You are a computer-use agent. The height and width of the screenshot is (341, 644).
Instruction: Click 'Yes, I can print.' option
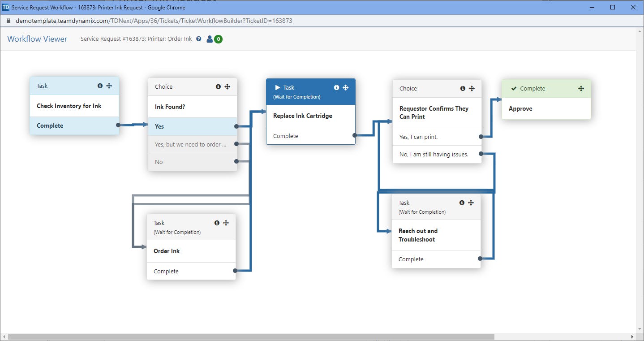click(x=437, y=137)
